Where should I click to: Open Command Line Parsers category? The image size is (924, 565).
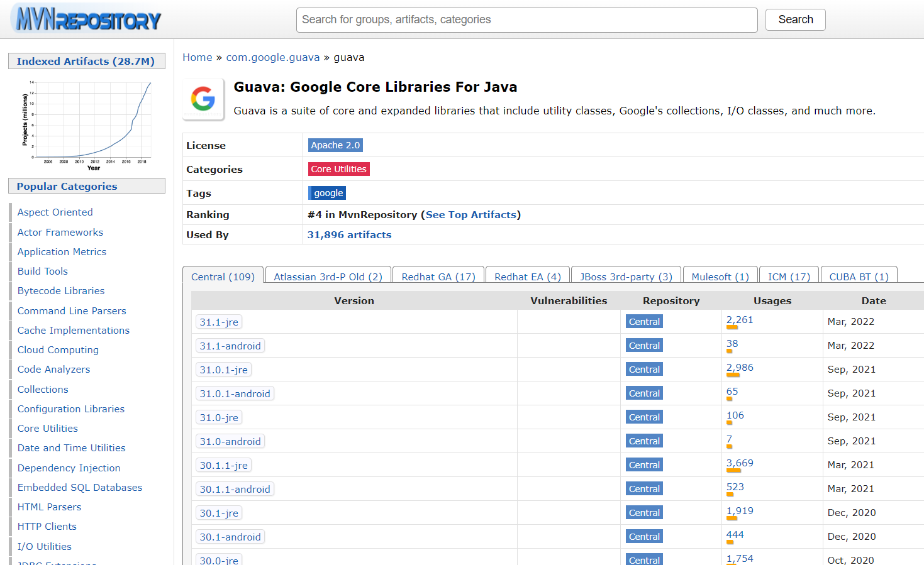click(x=72, y=310)
